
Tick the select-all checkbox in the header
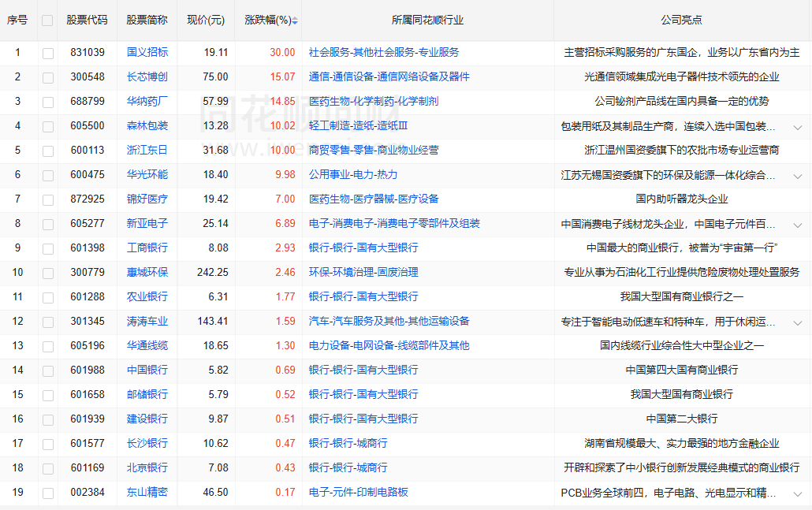(x=47, y=20)
